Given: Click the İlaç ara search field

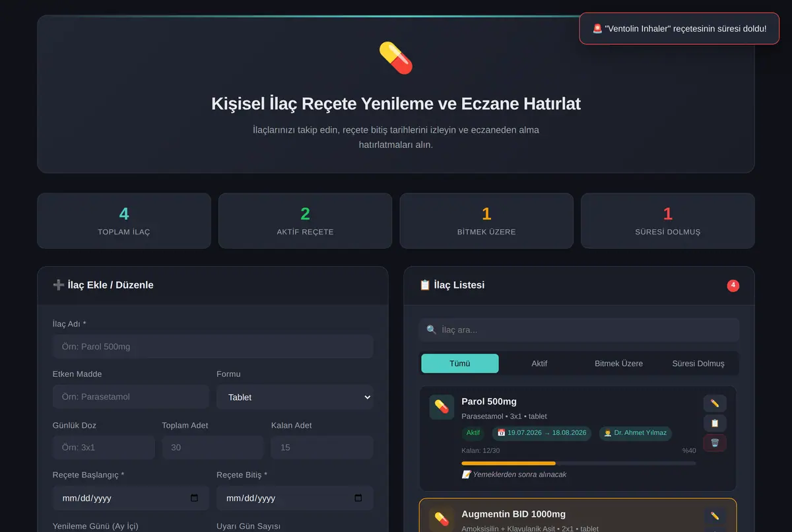Looking at the screenshot, I should tap(579, 329).
